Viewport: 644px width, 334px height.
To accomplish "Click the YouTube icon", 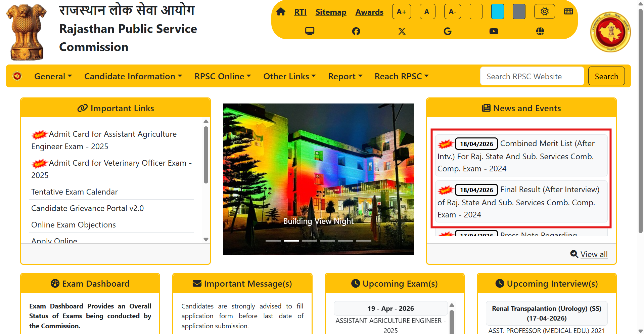I will coord(494,31).
